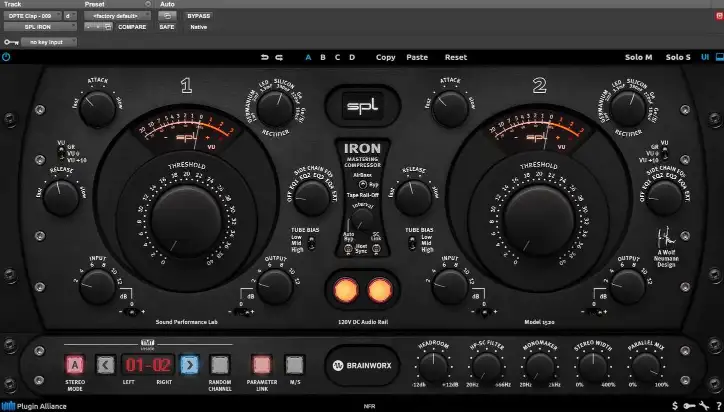Click the preset plus/minus copy icon group
This screenshot has height=412, width=724.
click(98, 27)
